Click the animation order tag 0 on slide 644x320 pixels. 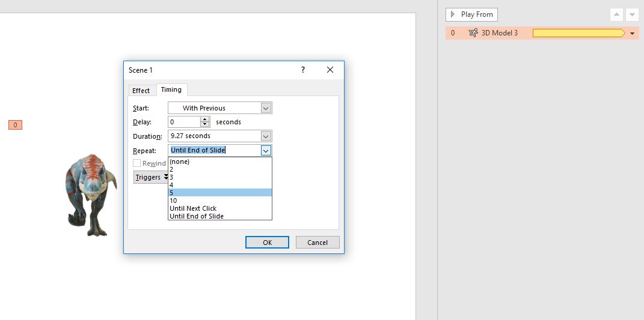pyautogui.click(x=15, y=125)
